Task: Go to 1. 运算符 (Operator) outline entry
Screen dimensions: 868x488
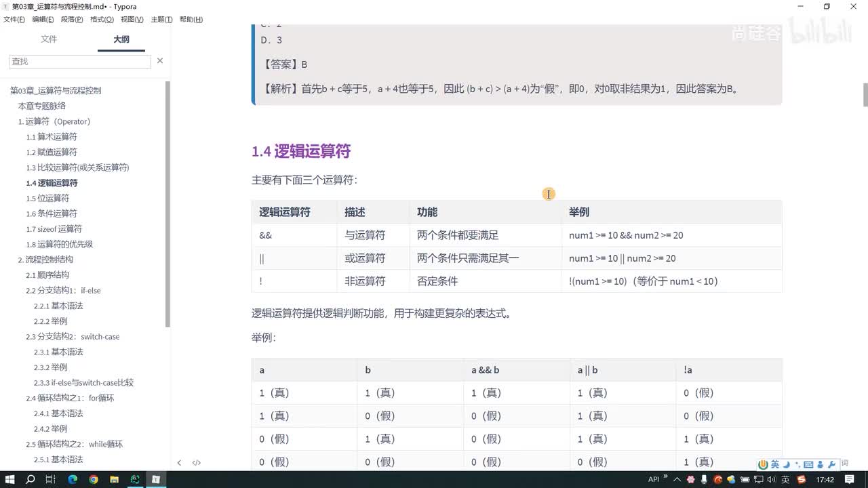Action: tap(54, 122)
